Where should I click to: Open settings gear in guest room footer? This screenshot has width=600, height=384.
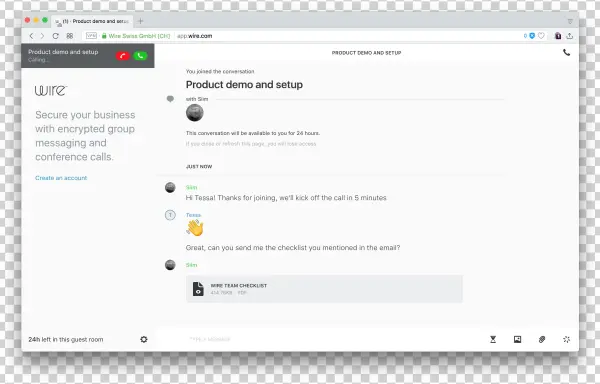tap(144, 339)
